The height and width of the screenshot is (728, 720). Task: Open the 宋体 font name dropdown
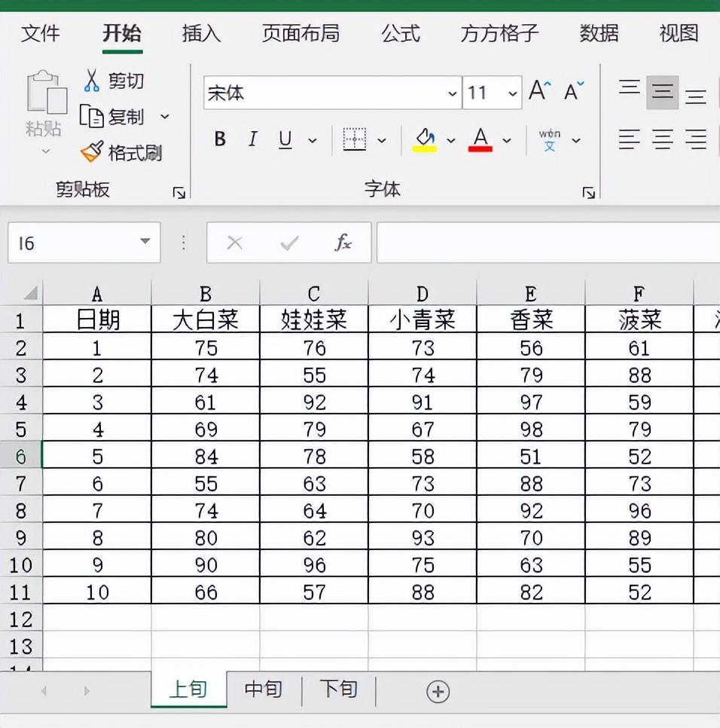point(451,93)
